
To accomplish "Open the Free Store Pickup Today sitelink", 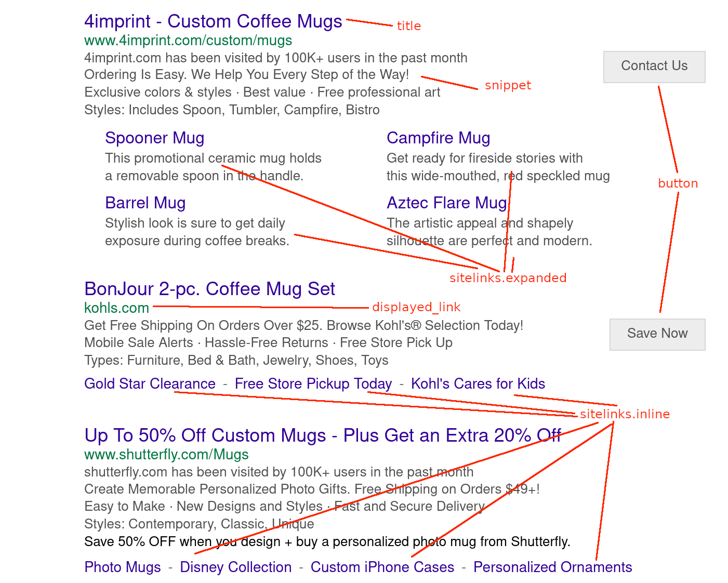I will pyautogui.click(x=313, y=384).
